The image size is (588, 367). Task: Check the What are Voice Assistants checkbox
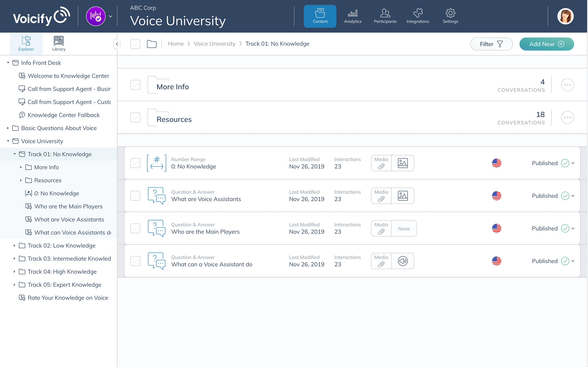point(135,196)
